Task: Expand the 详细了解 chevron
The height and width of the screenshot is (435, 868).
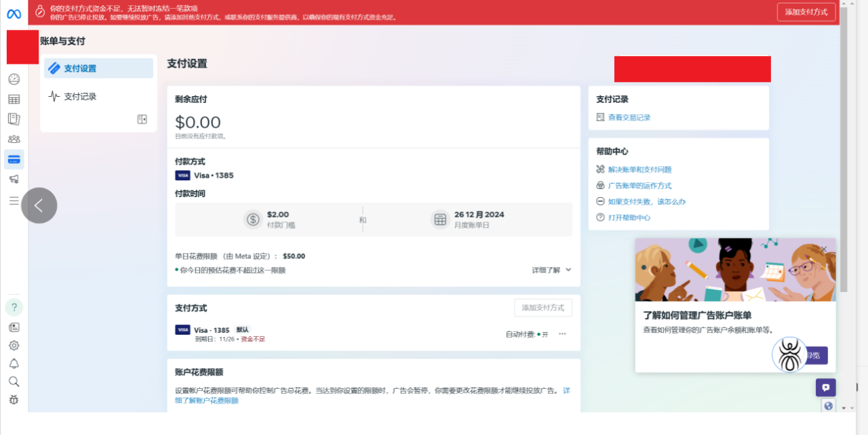Action: click(x=568, y=270)
